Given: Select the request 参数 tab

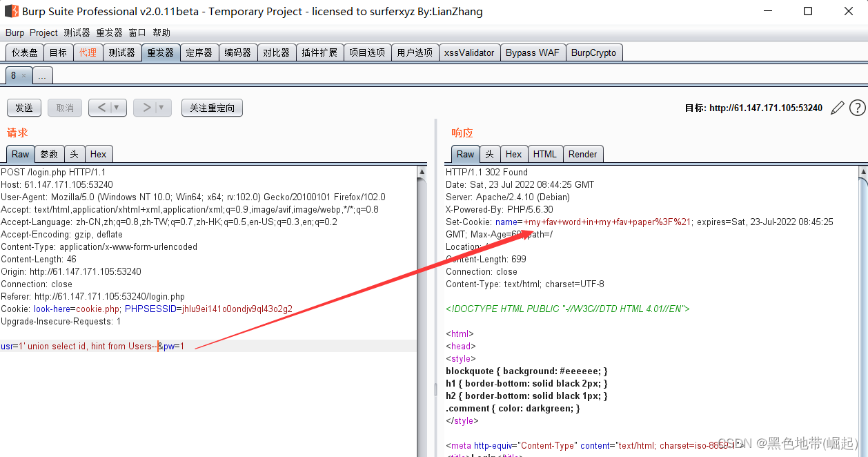Looking at the screenshot, I should tap(50, 154).
